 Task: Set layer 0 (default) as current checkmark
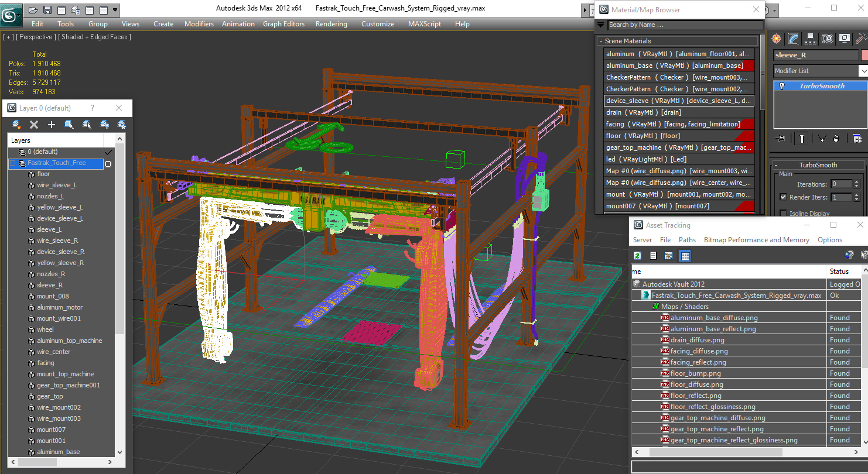click(x=108, y=152)
